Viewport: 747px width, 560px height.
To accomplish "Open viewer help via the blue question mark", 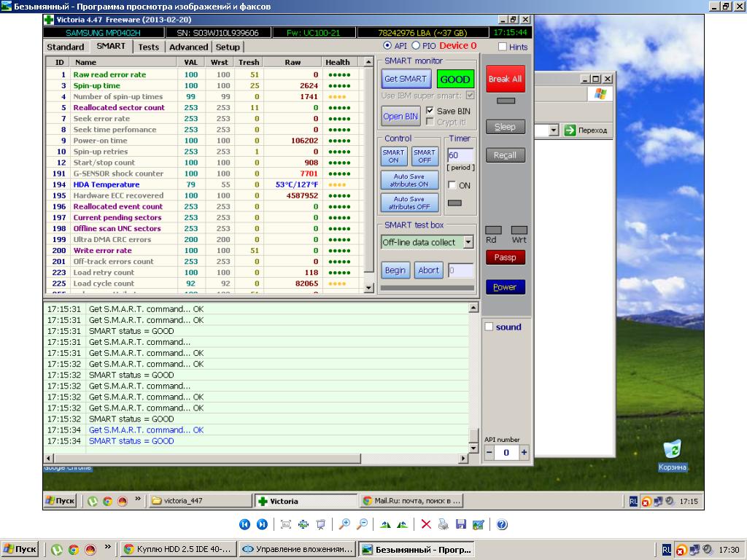I will 502,524.
